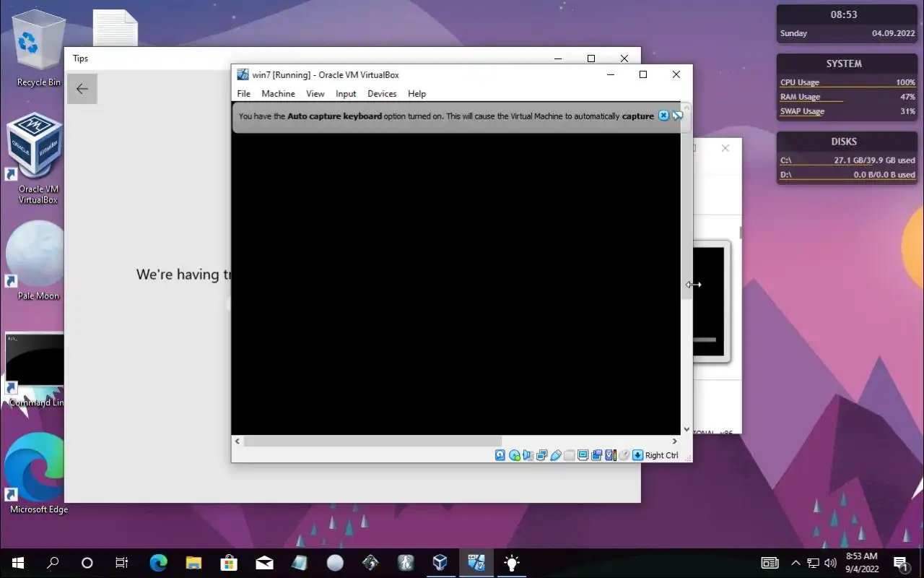This screenshot has width=924, height=578.
Task: Go back in the Tips window
Action: 82,89
